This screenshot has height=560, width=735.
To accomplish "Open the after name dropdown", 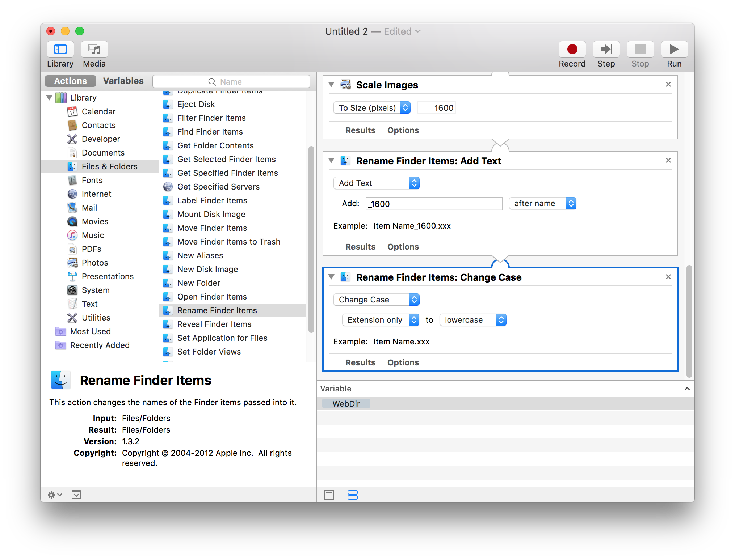I will pyautogui.click(x=542, y=203).
